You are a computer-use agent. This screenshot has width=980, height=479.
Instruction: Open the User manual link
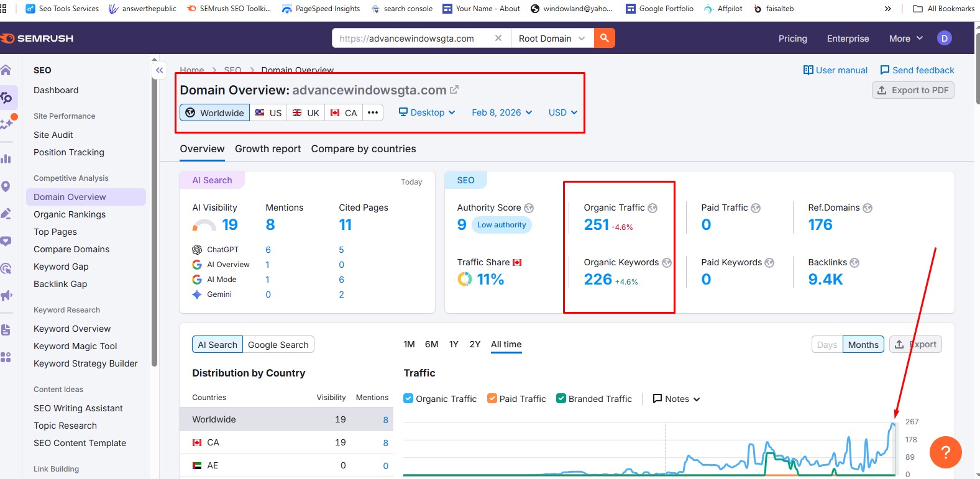835,70
